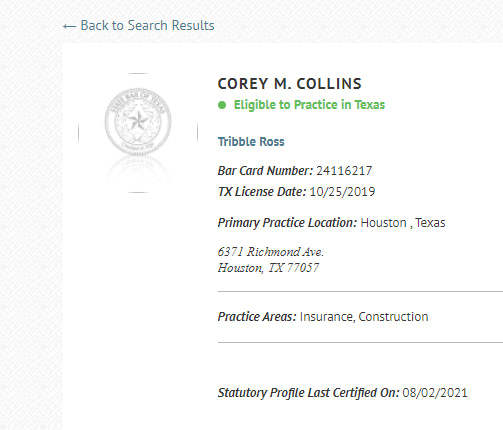Click the Bar Card Number 24116217
Image resolution: width=503 pixels, height=430 pixels.
(x=344, y=171)
